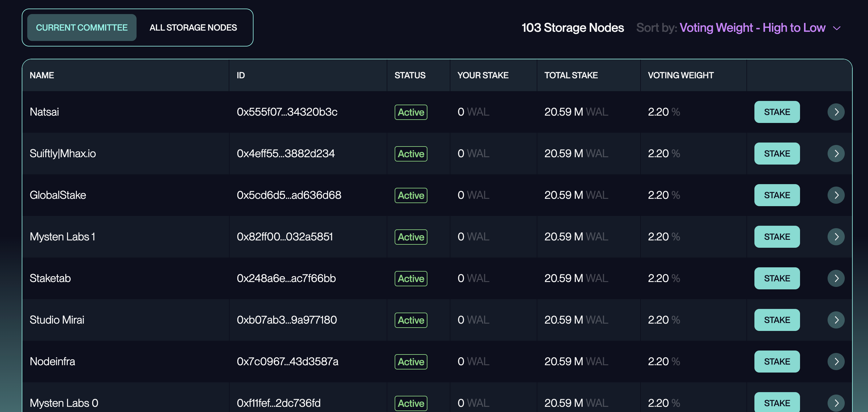Image resolution: width=868 pixels, height=412 pixels.
Task: Stake on the Natsai node
Action: [x=777, y=112]
